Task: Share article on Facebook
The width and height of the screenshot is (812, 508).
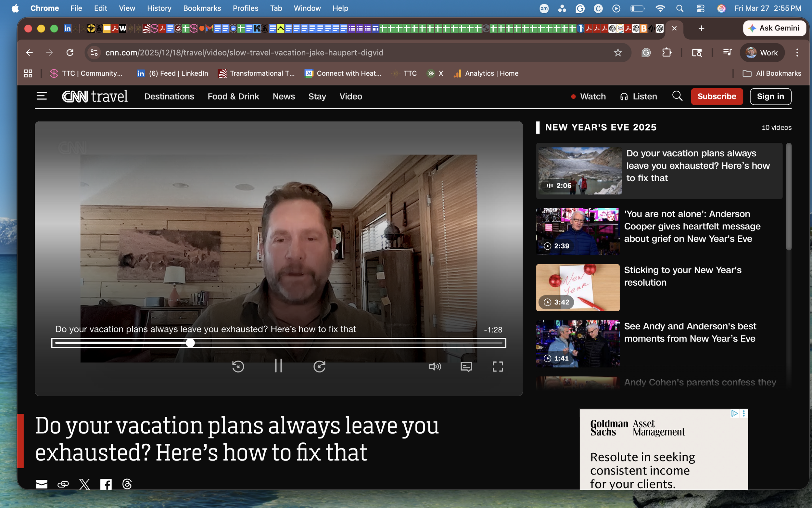Action: [x=106, y=484]
